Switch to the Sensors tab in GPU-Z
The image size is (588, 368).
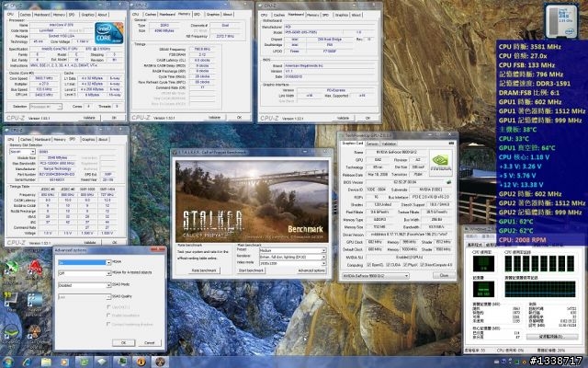[x=372, y=144]
